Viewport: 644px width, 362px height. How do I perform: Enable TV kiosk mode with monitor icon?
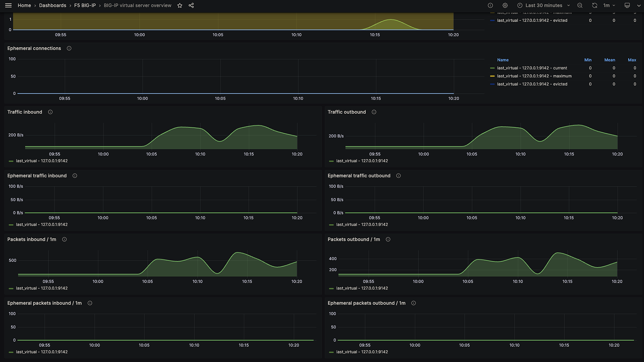tap(627, 5)
